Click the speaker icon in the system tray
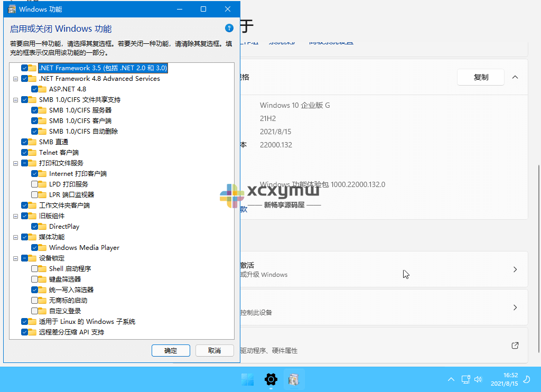 click(478, 379)
